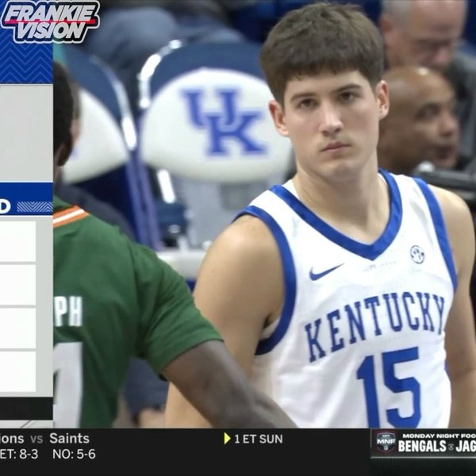Click the large gray box under blue header
Screen dimensions: 476x476
(x=26, y=133)
